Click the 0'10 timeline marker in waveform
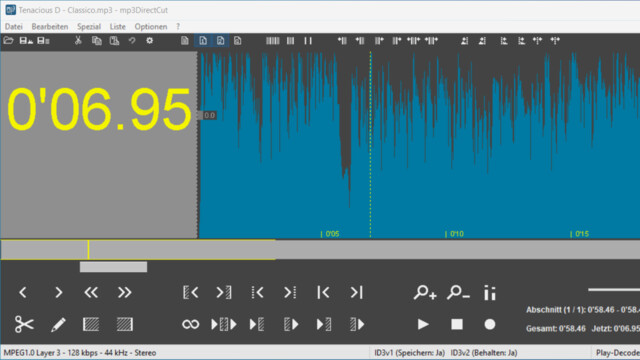Image resolution: width=640 pixels, height=360 pixels. [x=455, y=234]
